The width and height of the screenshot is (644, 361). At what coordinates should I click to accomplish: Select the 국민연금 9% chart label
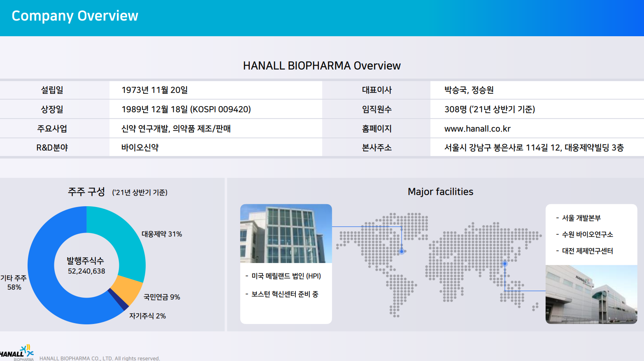(x=162, y=297)
